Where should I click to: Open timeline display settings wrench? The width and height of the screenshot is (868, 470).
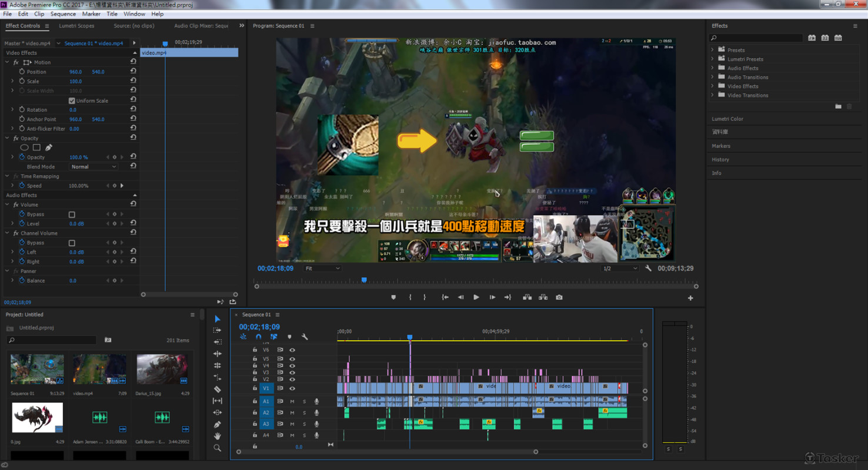tap(305, 337)
